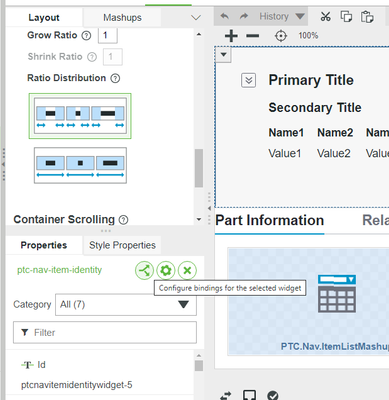Screen dimensions: 389x400
Task: Click the layout panel scroll up arrow
Action: tap(199, 34)
